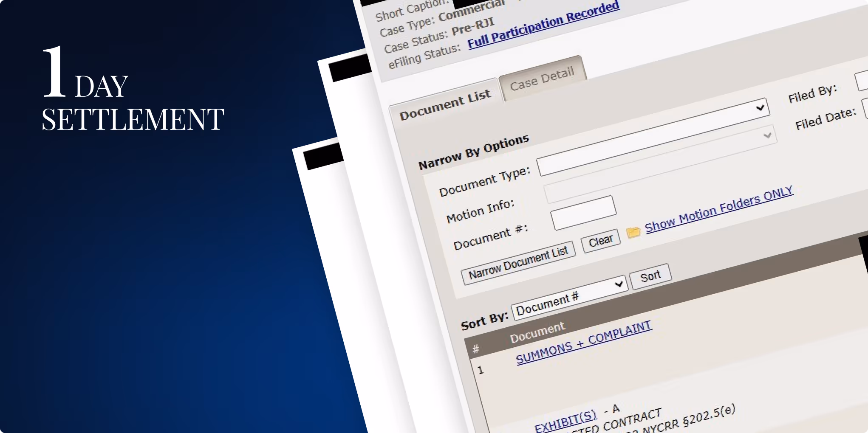868x433 pixels.
Task: Open the SUMMONS + COMPLAINT document
Action: tap(583, 343)
